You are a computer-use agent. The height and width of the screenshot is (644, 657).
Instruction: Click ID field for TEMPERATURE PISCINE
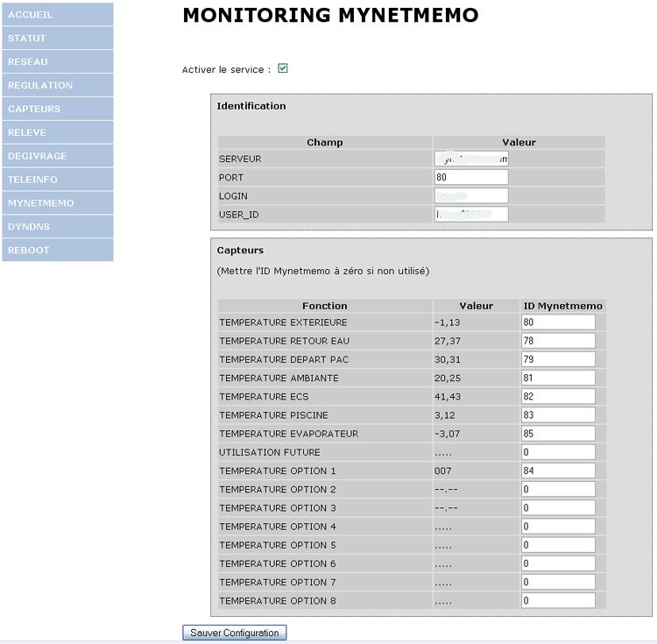558,414
